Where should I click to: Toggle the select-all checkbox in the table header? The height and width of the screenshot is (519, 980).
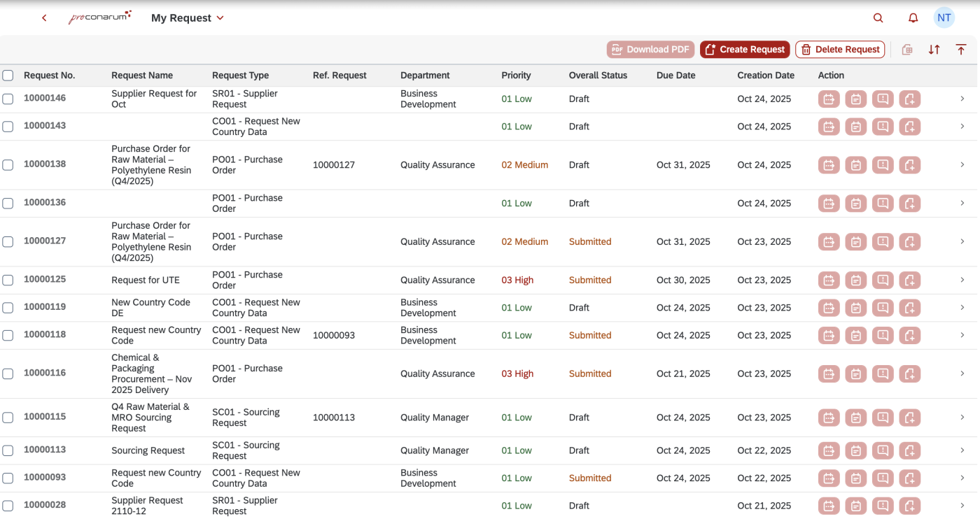[8, 76]
